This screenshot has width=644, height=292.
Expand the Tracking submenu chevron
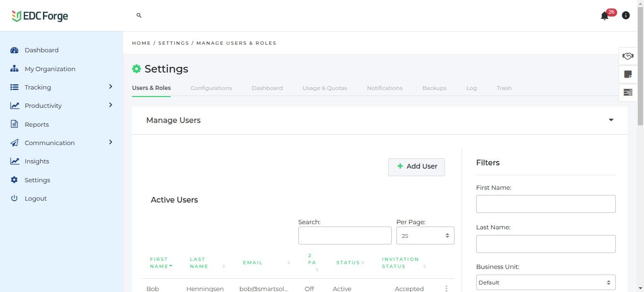(x=110, y=87)
